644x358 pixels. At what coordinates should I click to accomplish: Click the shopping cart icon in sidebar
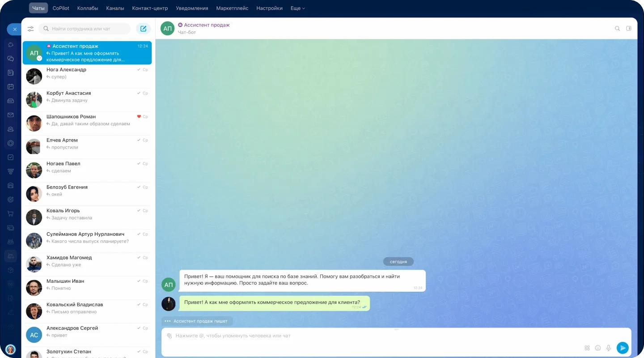point(11,213)
